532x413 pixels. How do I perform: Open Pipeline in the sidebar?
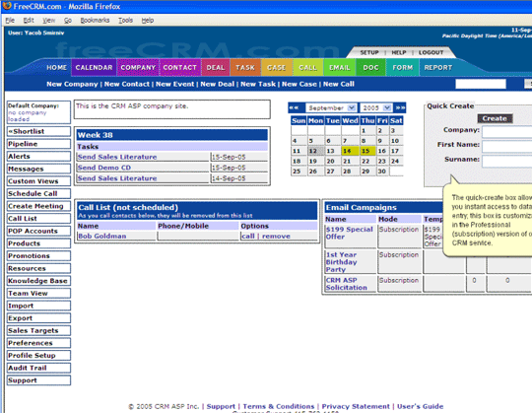coord(38,144)
